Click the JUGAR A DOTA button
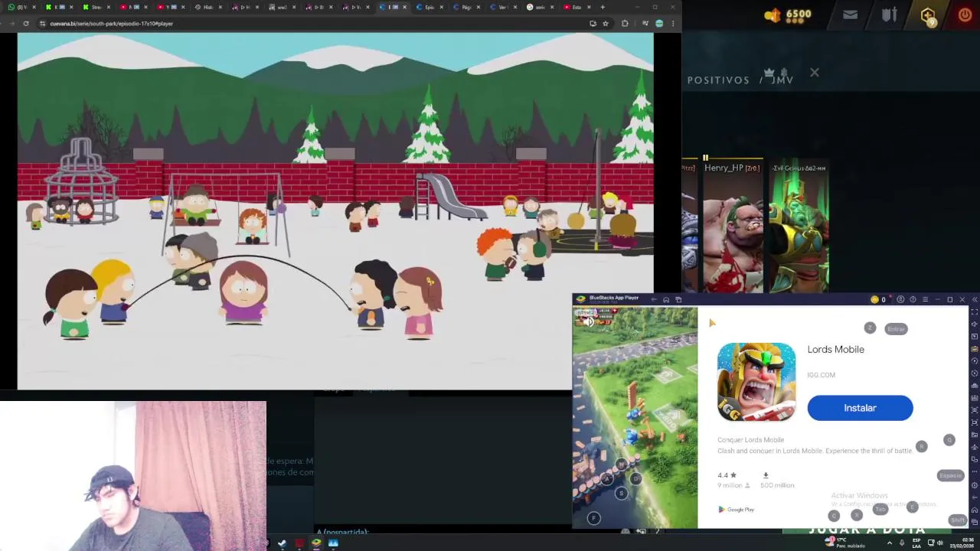Screen dimensions: 980x551 tap(867, 529)
